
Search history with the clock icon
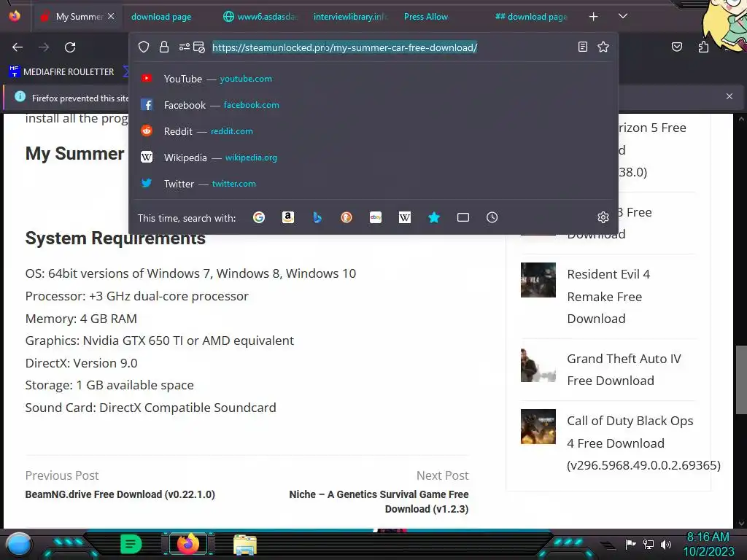(x=492, y=217)
